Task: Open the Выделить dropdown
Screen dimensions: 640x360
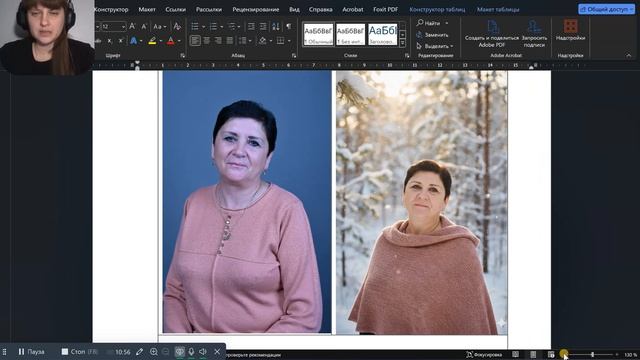Action: [x=435, y=46]
